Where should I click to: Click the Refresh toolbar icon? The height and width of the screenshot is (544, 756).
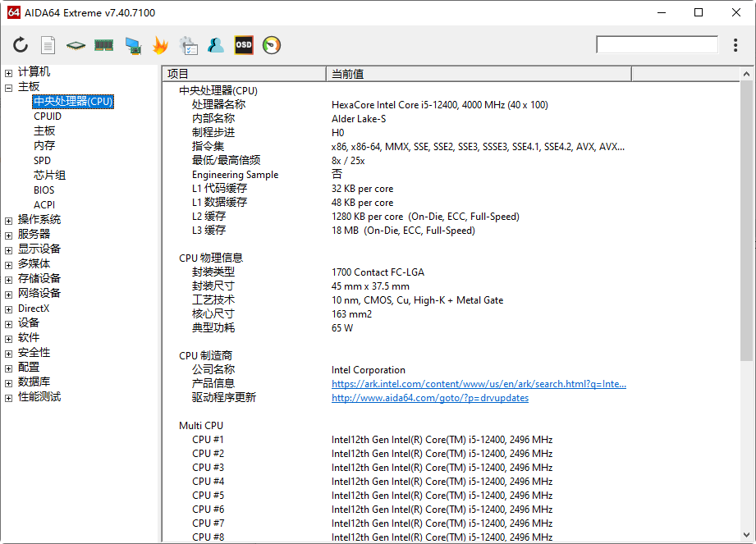click(x=21, y=45)
